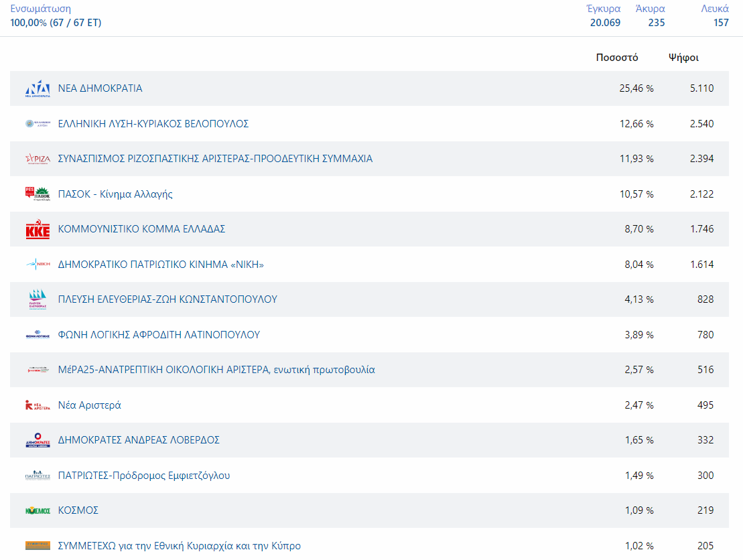Open ΠΑΤΡΙΩΤΕΣ-Πρόδρομος Εμφιετζόγλου link
Screen dimensions: 743x560
click(144, 475)
